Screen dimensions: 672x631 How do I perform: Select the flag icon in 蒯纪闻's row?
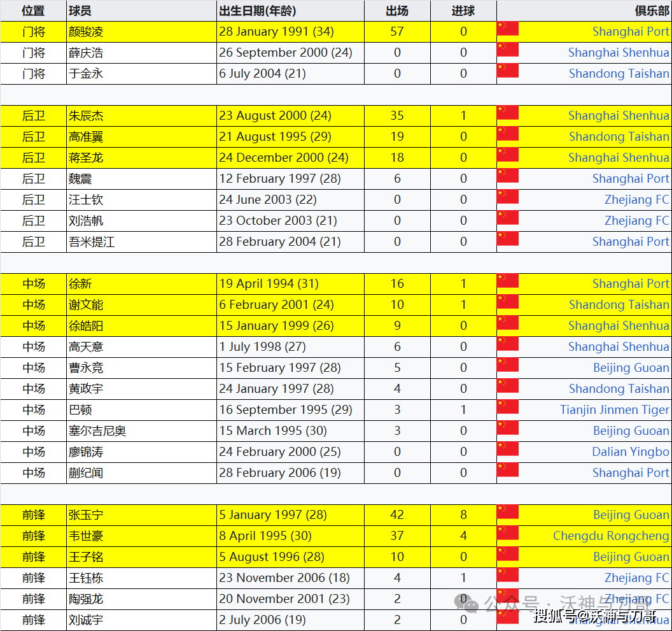pos(508,471)
